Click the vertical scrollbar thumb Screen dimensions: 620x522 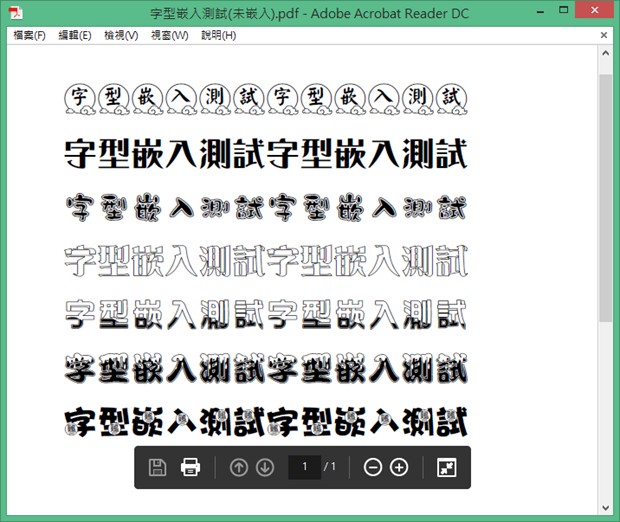pos(605,198)
